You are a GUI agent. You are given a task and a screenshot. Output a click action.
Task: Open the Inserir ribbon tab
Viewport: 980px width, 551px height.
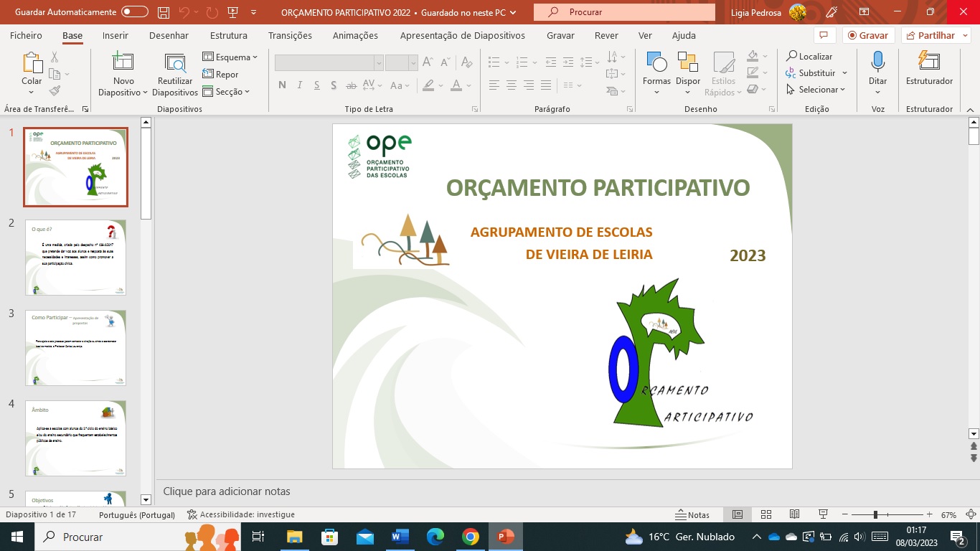coord(116,35)
